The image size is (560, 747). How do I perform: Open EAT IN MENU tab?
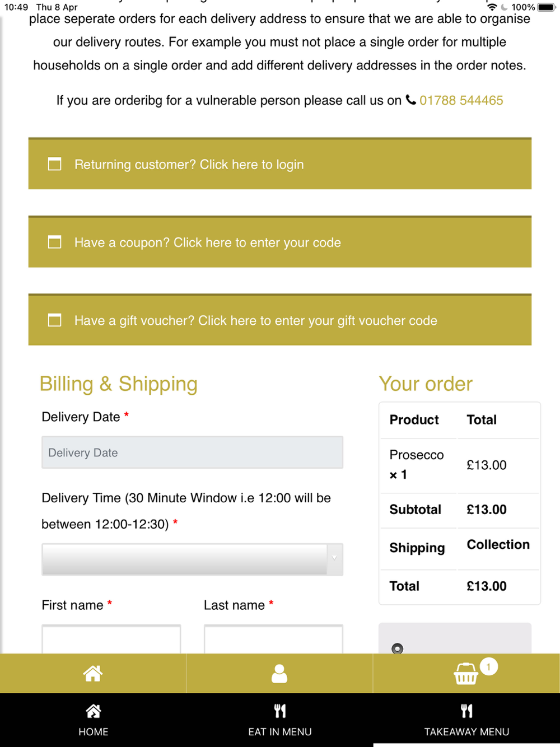(x=280, y=720)
